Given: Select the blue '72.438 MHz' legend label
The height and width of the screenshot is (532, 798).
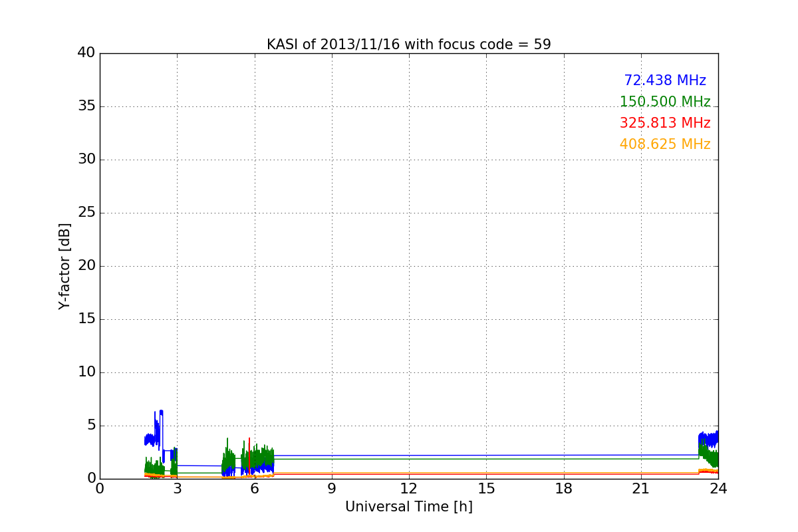Looking at the screenshot, I should coord(665,80).
